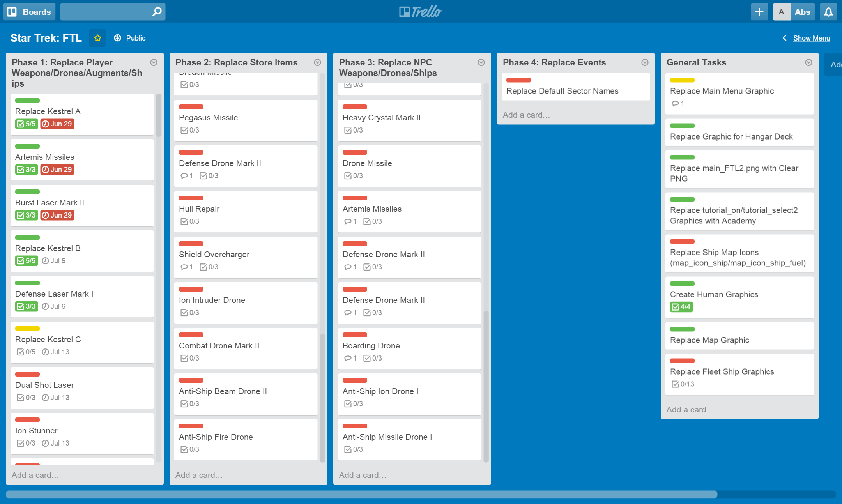
Task: Click 5/5 checklist badge on Replace Kestrel A
Action: pyautogui.click(x=27, y=124)
